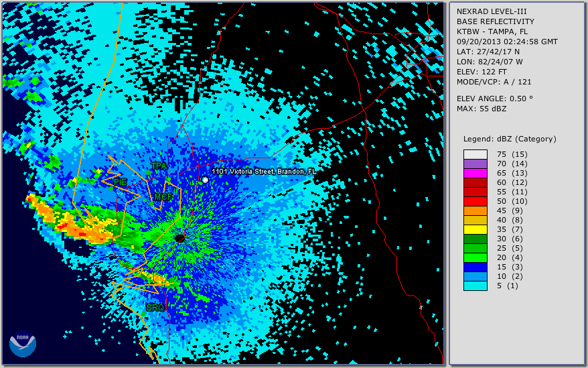
Task: Pick the 35 dBZ yellow legend swatch
Action: click(x=475, y=229)
